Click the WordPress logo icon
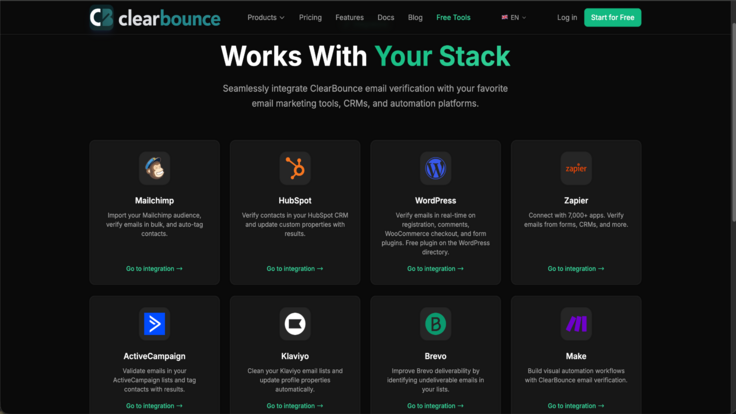This screenshot has height=414, width=736. 435,168
